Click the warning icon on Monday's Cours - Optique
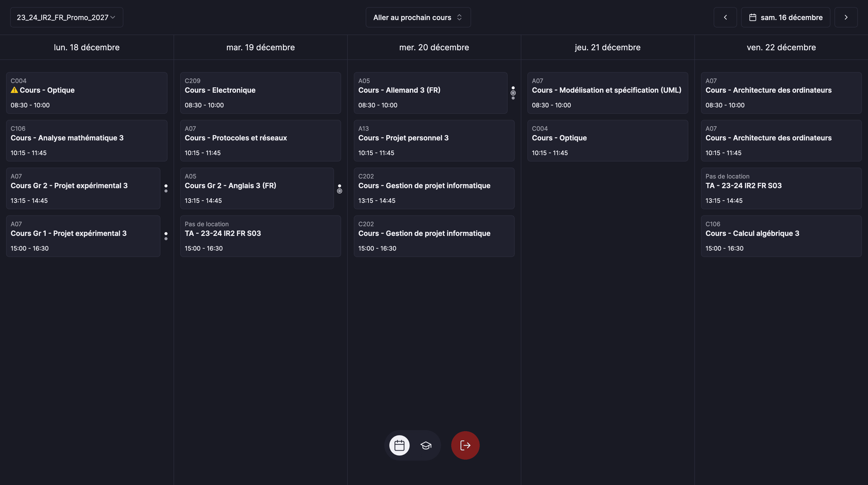The height and width of the screenshot is (485, 868). (x=14, y=90)
